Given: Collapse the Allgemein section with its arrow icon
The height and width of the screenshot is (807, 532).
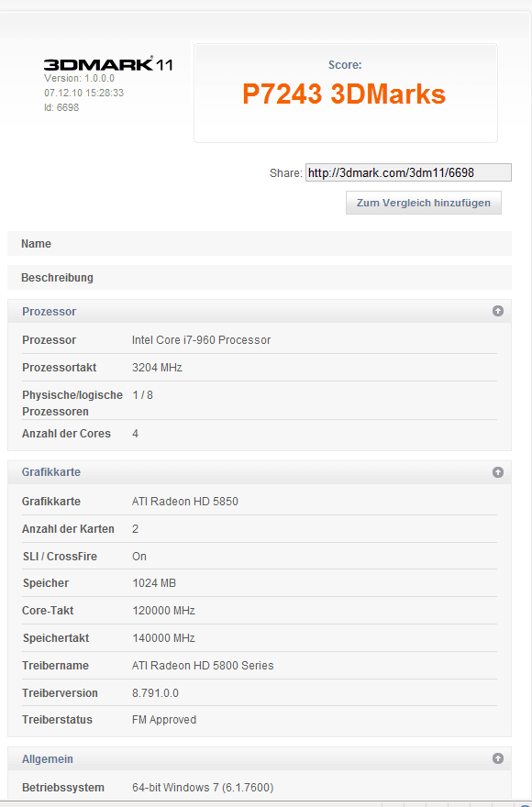Looking at the screenshot, I should pos(497,758).
